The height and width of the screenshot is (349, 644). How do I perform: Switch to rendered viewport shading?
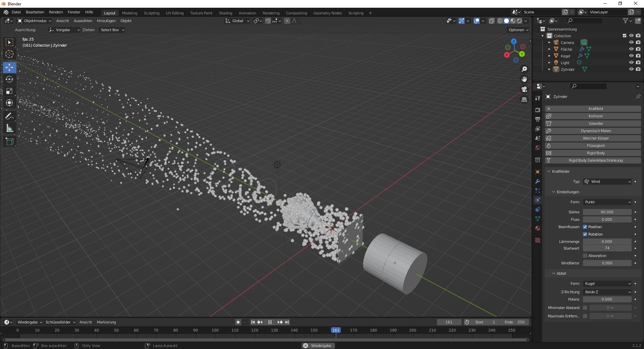pyautogui.click(x=519, y=21)
